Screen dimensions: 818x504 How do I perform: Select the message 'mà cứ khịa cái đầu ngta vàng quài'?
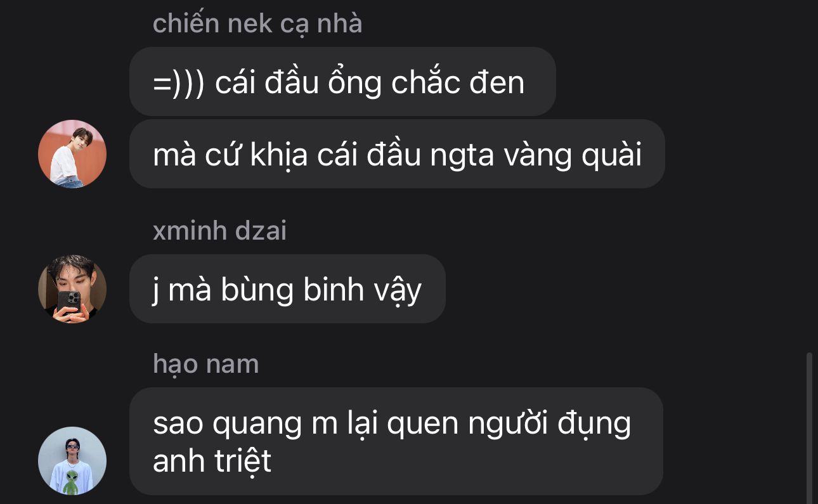click(x=397, y=154)
